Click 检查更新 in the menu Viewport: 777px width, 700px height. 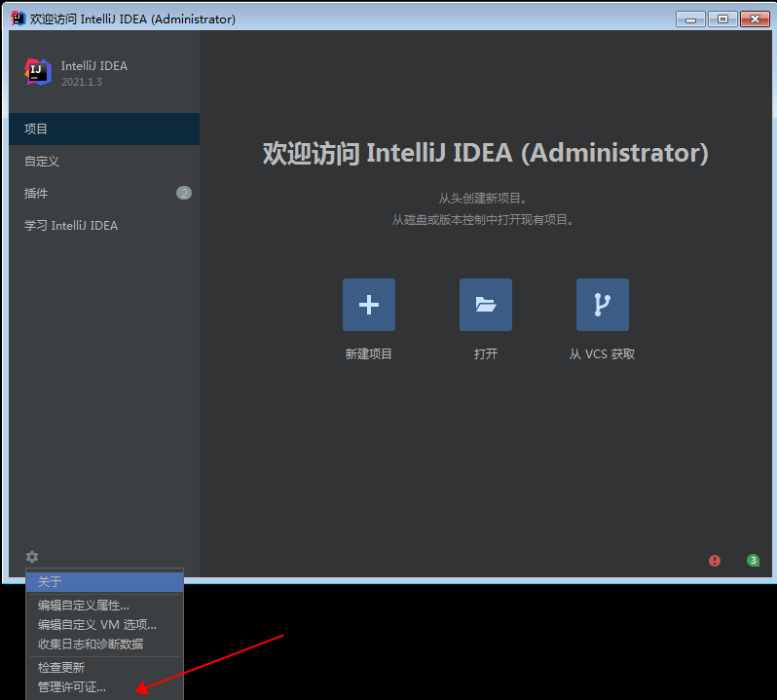(x=61, y=668)
